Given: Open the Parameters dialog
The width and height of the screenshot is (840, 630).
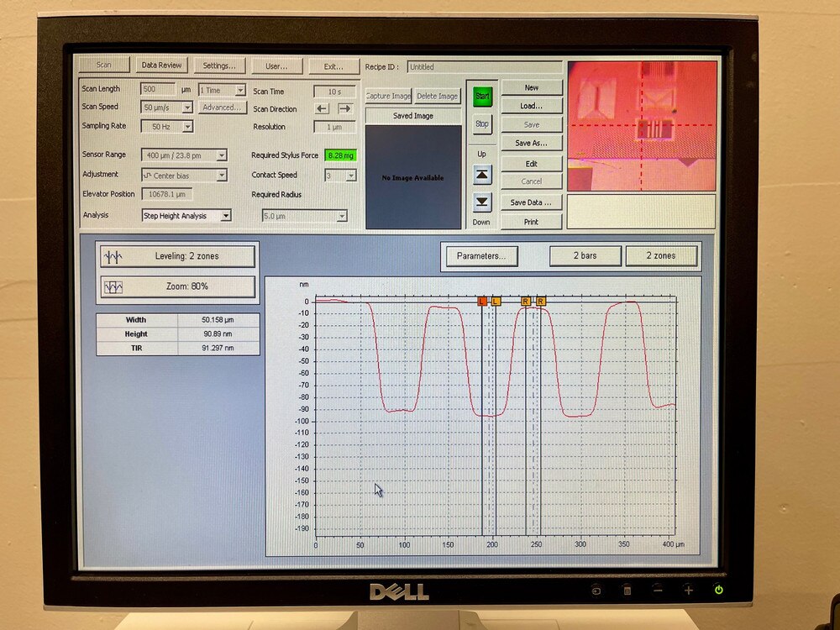Looking at the screenshot, I should click(x=480, y=255).
